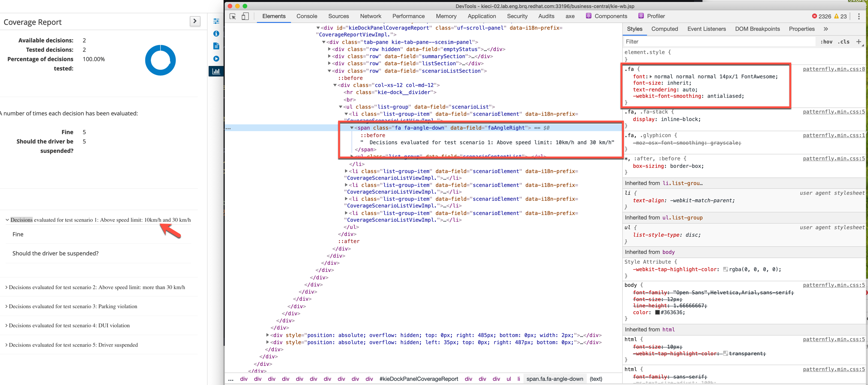The image size is (868, 385).
Task: Collapse the Coverage Report panel chevron button
Action: [195, 21]
